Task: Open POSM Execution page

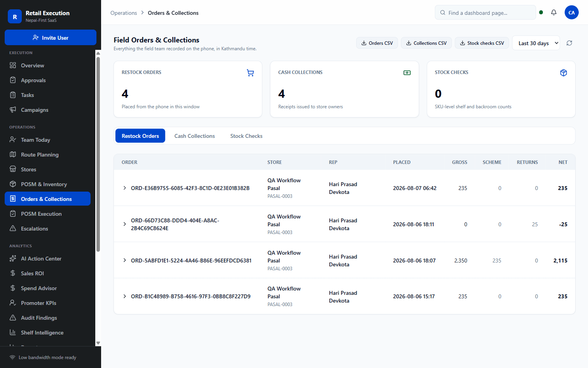Action: point(47,214)
